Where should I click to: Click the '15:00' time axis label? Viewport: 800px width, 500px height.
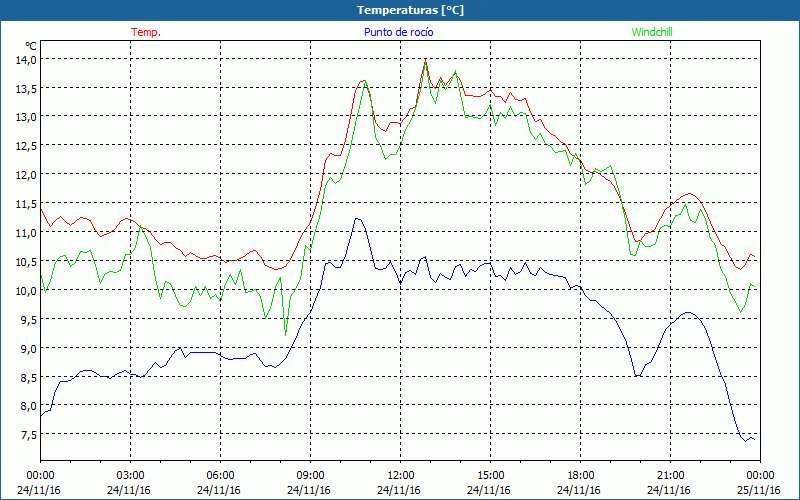coord(491,476)
